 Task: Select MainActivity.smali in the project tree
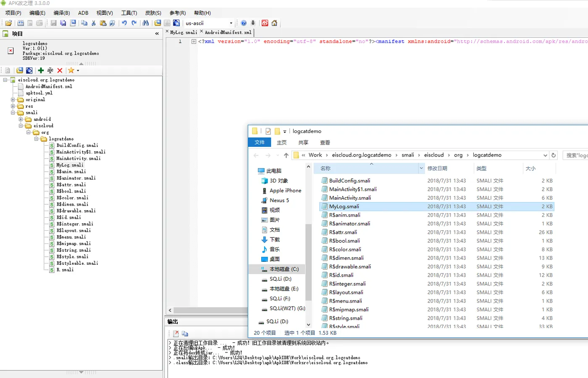pyautogui.click(x=79, y=159)
